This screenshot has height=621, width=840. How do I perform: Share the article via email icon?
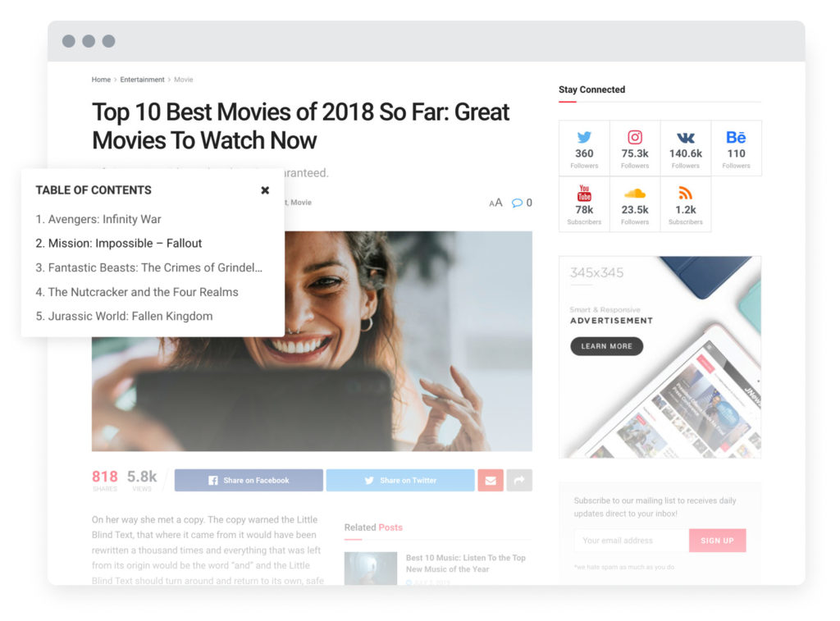(491, 481)
